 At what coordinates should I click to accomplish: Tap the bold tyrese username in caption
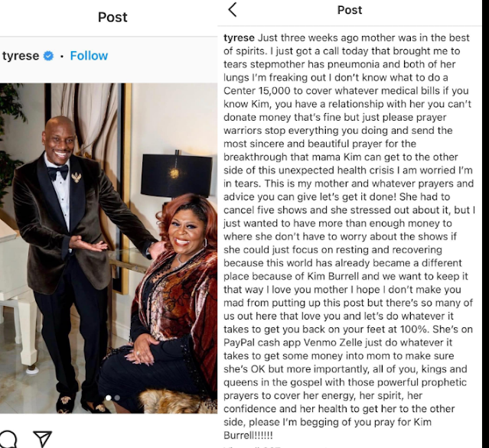coord(239,37)
